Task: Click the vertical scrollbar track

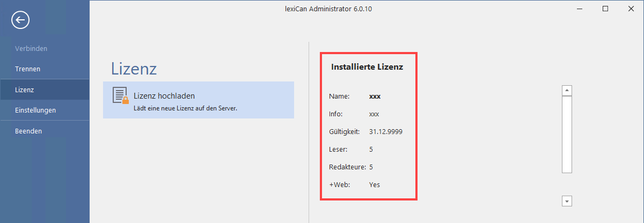Action: (567, 134)
